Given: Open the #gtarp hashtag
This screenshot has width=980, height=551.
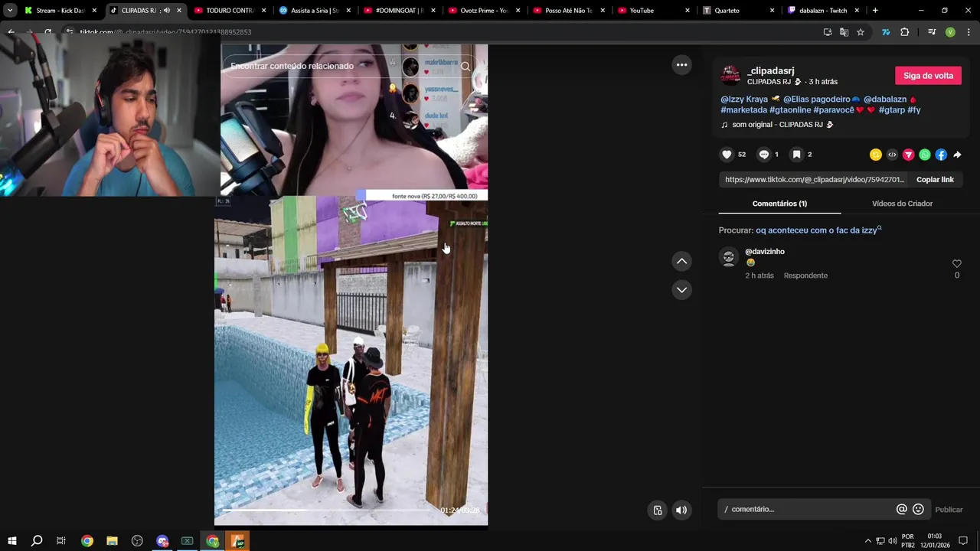Looking at the screenshot, I should [891, 110].
